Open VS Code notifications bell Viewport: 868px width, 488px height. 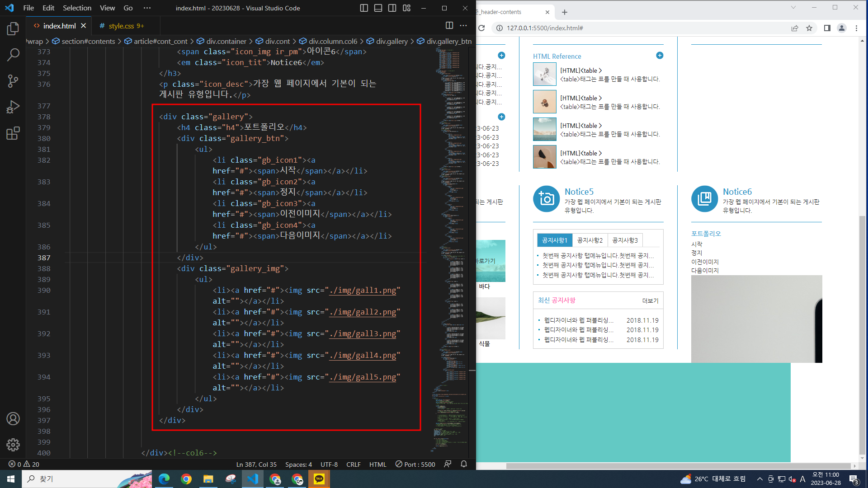click(x=463, y=464)
